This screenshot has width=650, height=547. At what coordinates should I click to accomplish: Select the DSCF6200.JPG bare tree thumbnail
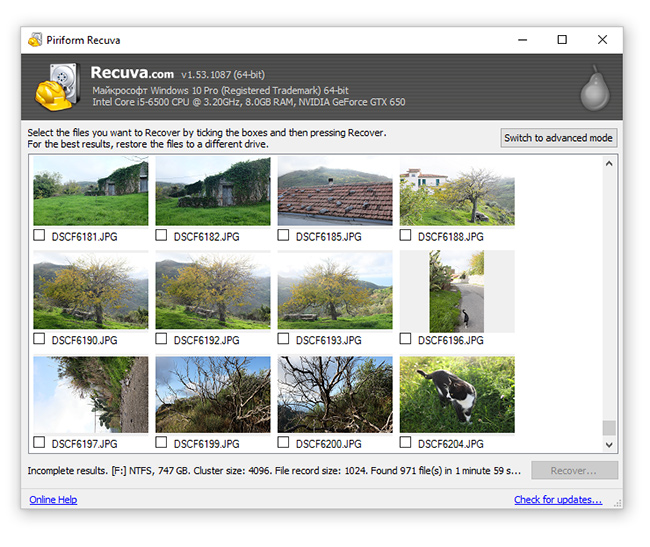point(335,395)
